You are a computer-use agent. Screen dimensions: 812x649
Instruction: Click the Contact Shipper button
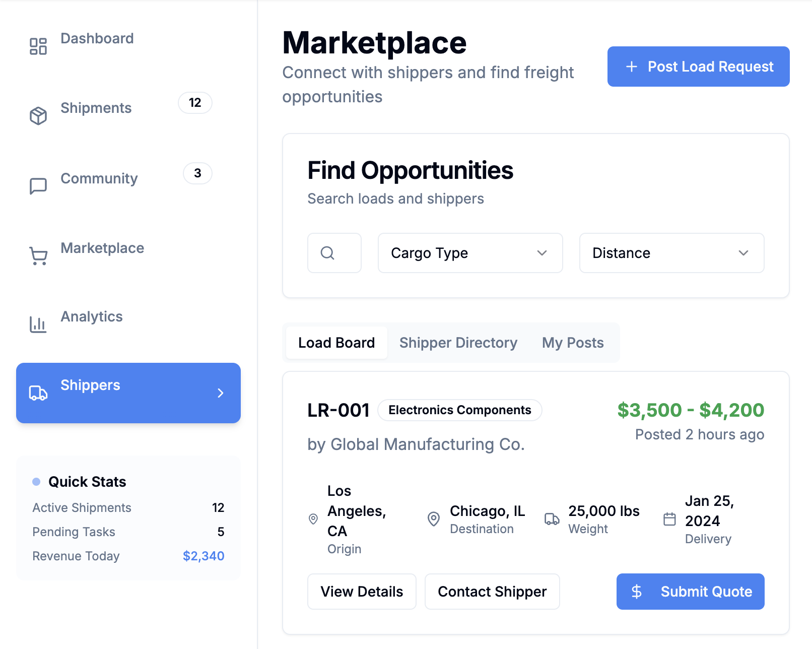[x=492, y=592]
